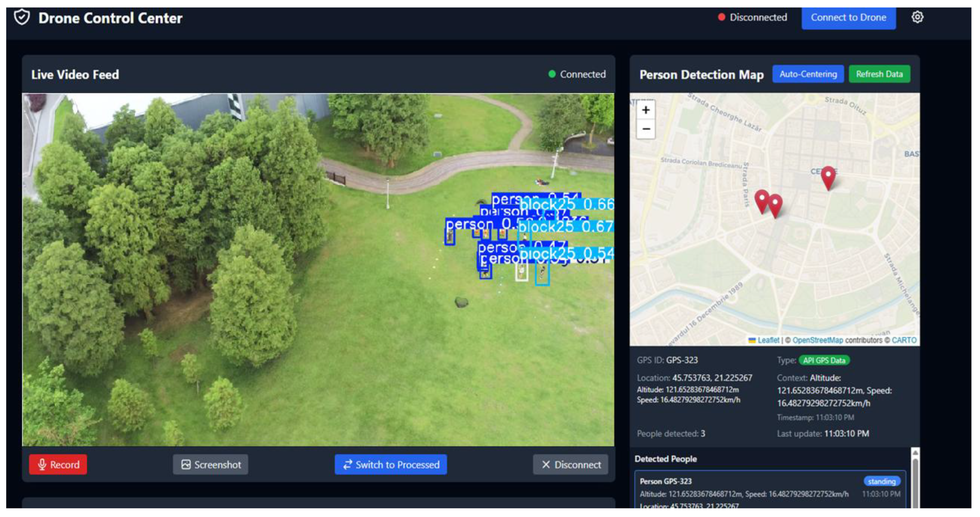
Task: Toggle Auto-Centering on the map
Action: point(808,74)
